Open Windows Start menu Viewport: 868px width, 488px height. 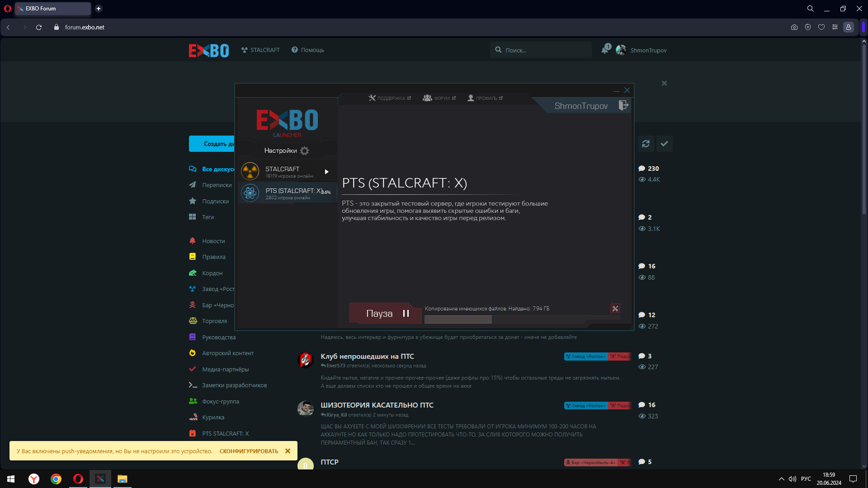point(11,479)
